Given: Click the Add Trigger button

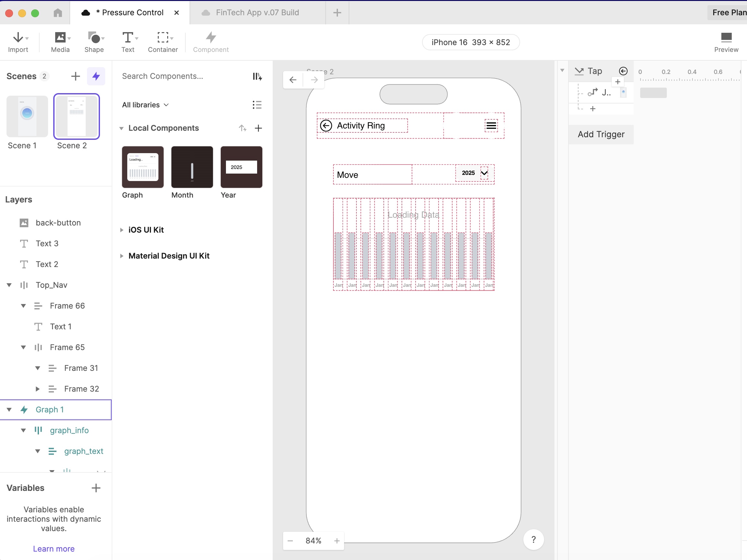Looking at the screenshot, I should pos(601,134).
